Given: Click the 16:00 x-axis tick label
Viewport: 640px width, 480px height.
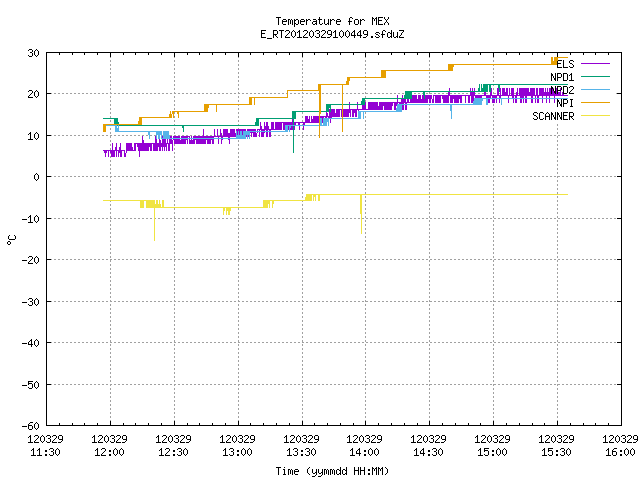Looking at the screenshot, I should pyautogui.click(x=620, y=453).
